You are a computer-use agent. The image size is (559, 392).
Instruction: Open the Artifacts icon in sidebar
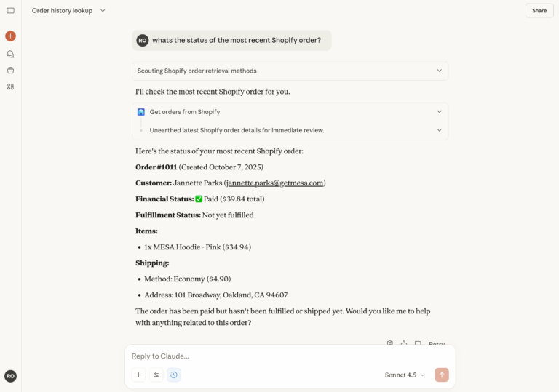point(10,87)
